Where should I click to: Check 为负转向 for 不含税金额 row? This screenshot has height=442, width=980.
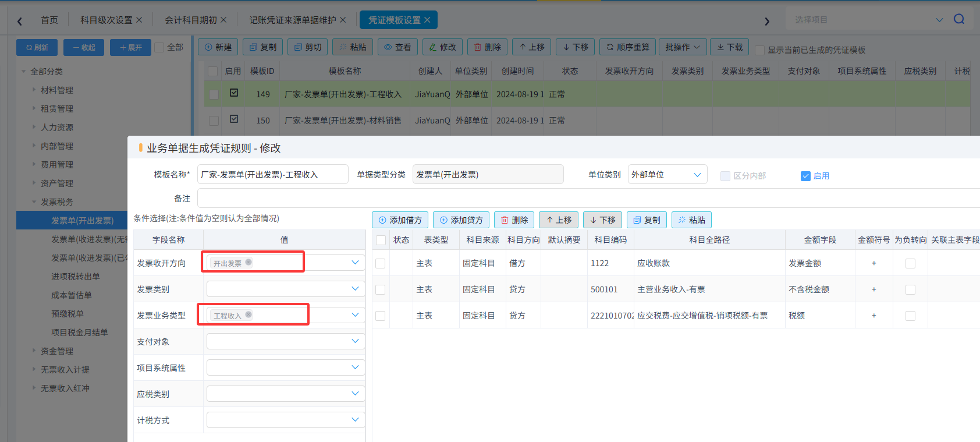click(x=911, y=289)
